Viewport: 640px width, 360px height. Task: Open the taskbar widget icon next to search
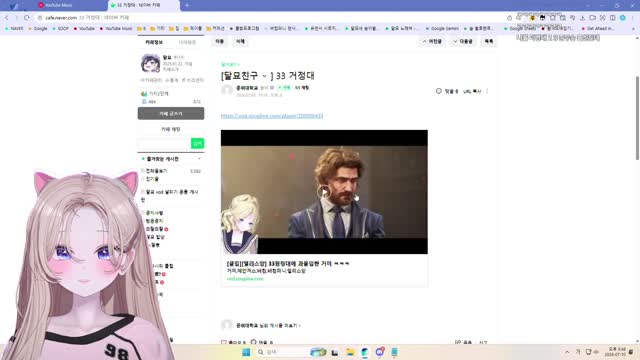pos(318,352)
